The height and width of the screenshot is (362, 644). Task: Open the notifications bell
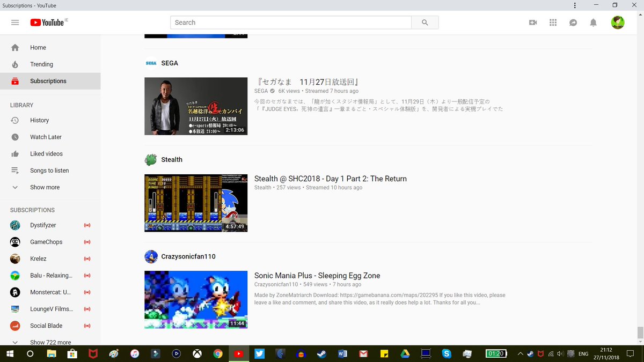[593, 23]
